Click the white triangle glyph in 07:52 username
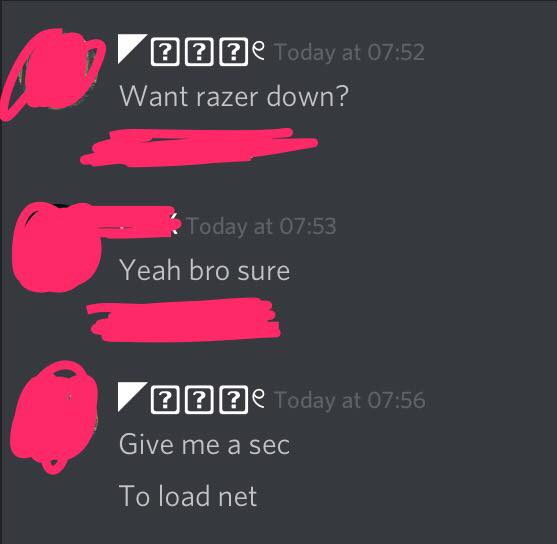Image resolution: width=557 pixels, height=544 pixels. 132,49
